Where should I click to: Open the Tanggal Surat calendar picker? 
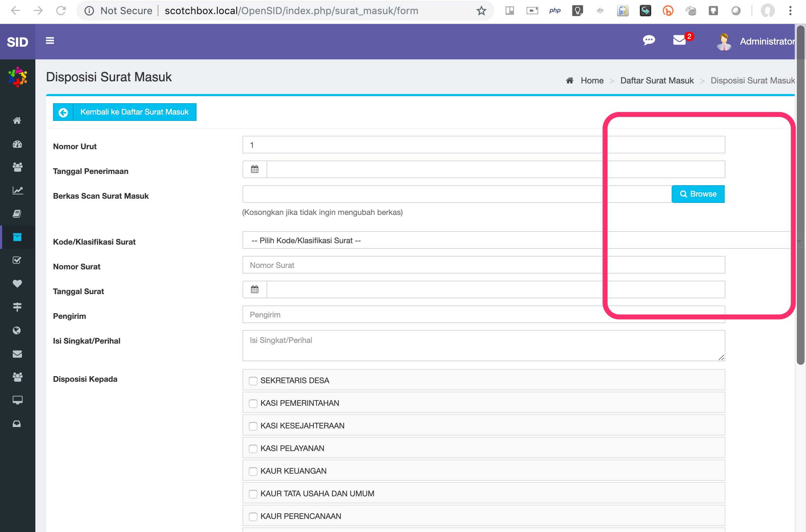pyautogui.click(x=254, y=289)
